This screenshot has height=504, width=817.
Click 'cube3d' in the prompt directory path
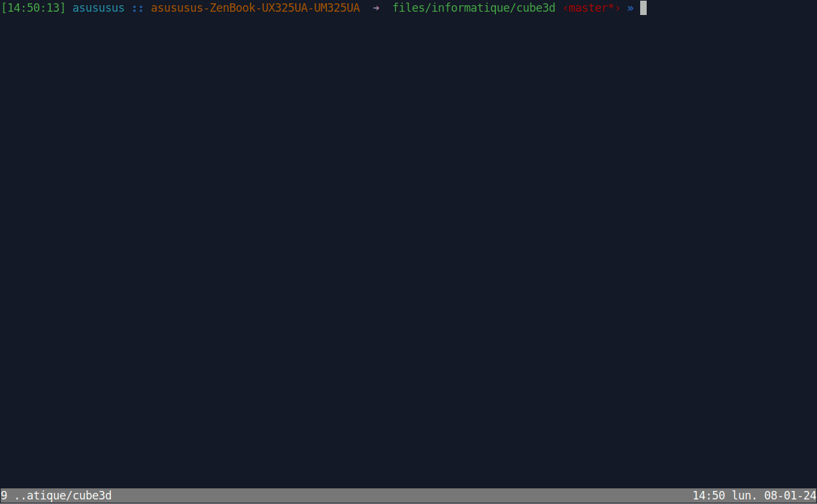[x=536, y=8]
